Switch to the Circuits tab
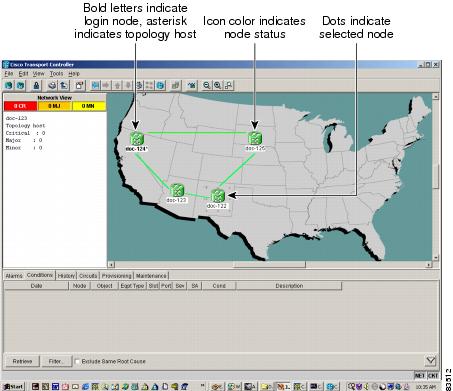This screenshot has height=391, width=453. [88, 276]
